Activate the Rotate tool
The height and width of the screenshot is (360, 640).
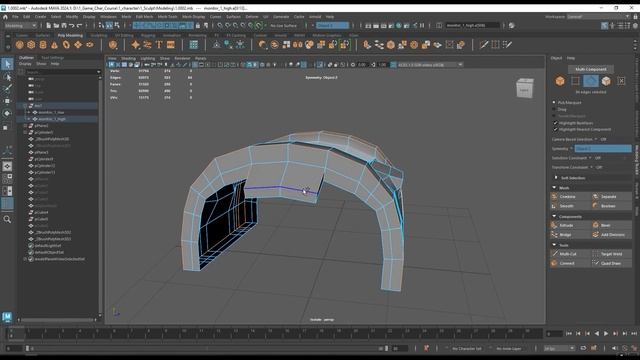(x=7, y=113)
